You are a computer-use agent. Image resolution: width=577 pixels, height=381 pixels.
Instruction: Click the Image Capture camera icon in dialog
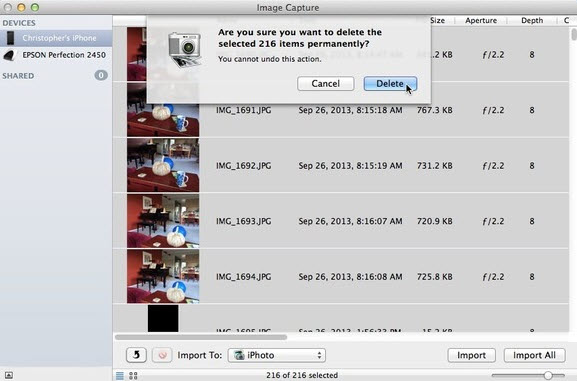(185, 50)
